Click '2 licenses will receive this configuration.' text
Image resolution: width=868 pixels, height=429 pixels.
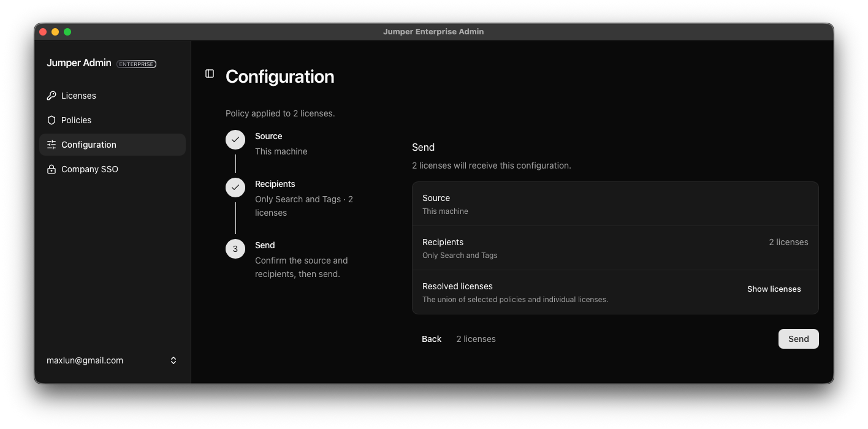point(491,165)
